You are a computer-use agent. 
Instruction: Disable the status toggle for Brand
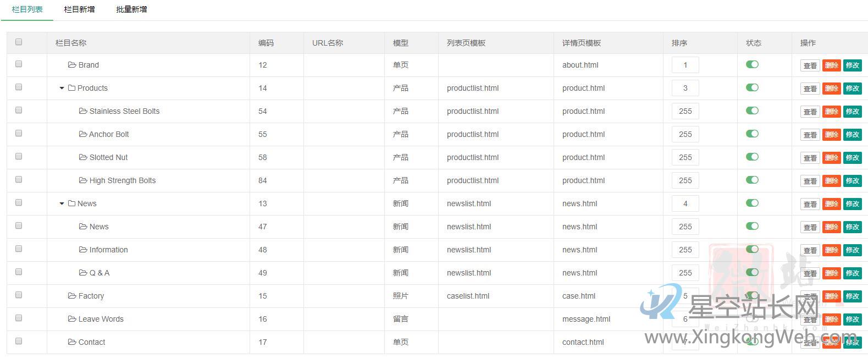(x=752, y=64)
